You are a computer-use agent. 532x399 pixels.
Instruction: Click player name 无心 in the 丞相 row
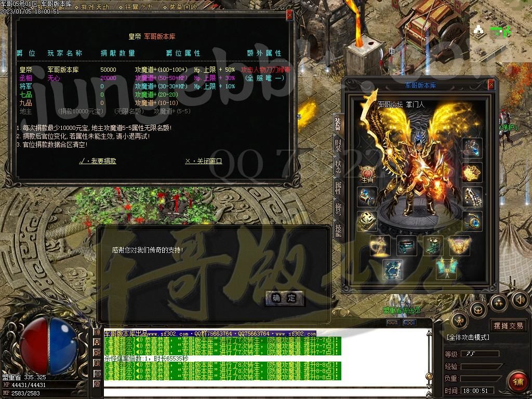click(x=54, y=78)
